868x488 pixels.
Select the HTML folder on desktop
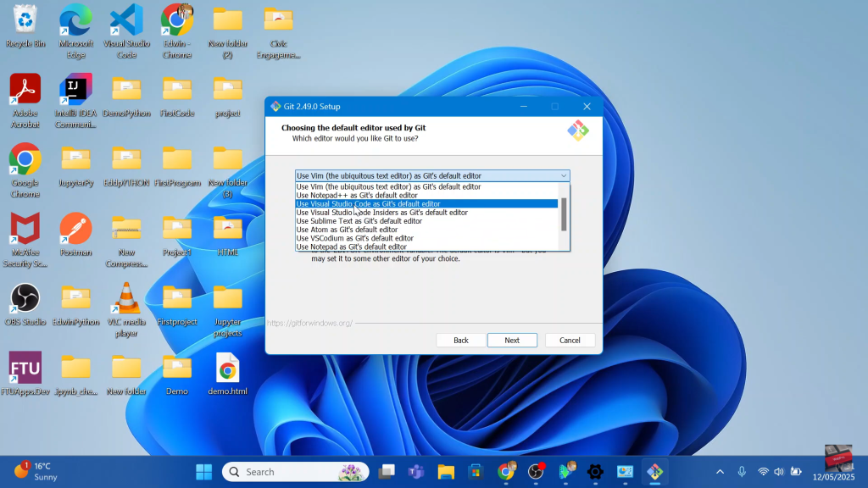tap(227, 236)
